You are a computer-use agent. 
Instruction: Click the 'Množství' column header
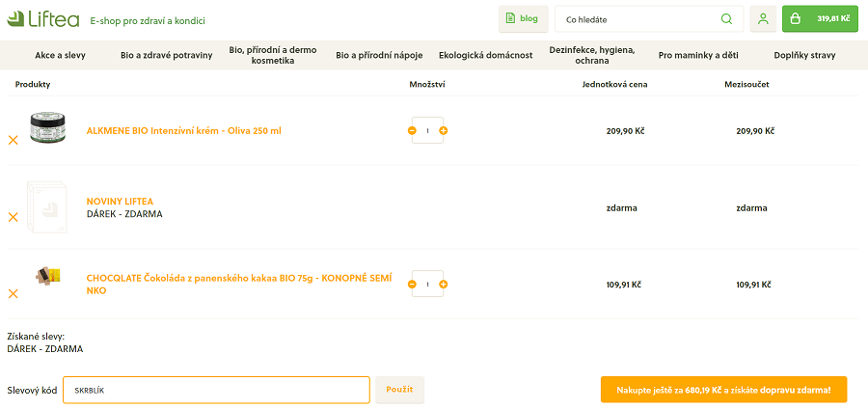(x=427, y=85)
